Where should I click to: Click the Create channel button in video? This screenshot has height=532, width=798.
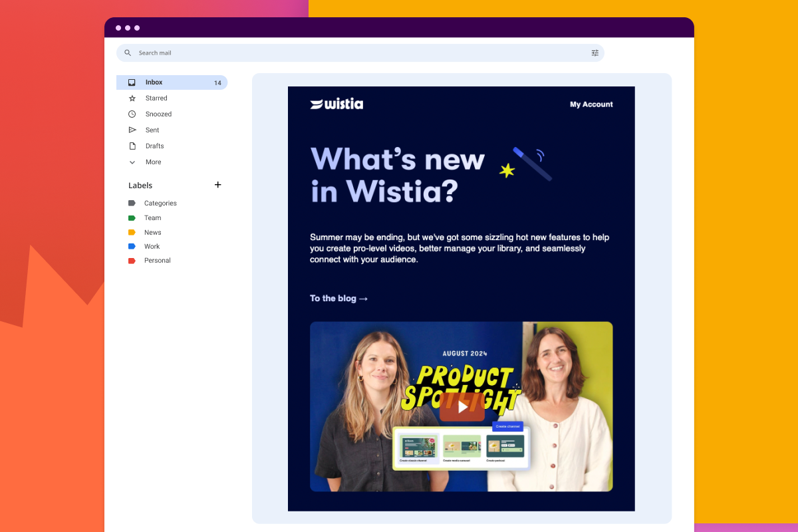pyautogui.click(x=507, y=426)
